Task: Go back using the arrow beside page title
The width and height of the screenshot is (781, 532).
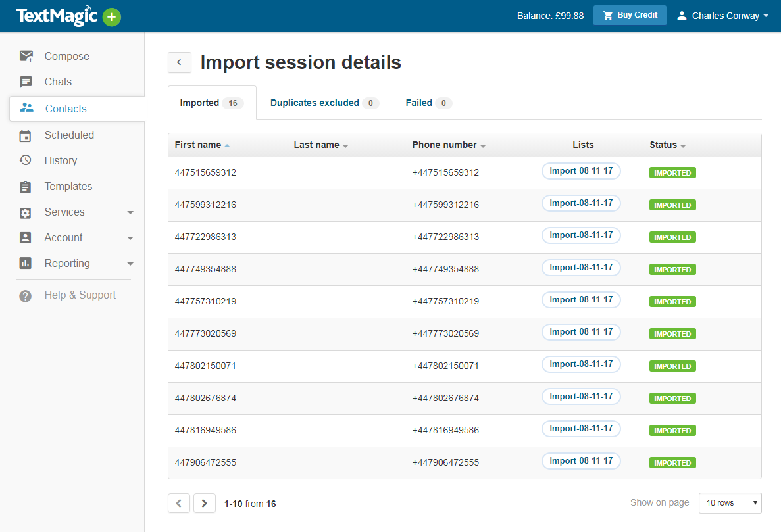Action: click(x=180, y=62)
